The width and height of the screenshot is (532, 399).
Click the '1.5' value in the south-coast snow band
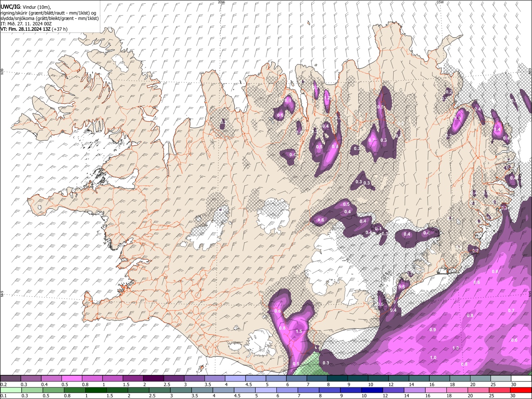(299, 331)
